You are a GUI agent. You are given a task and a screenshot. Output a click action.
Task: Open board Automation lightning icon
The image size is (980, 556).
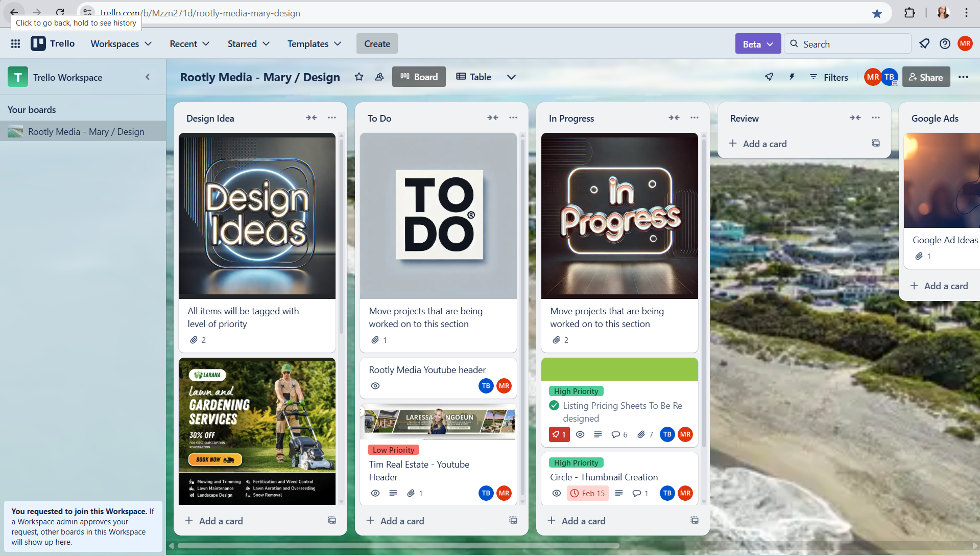pyautogui.click(x=792, y=77)
